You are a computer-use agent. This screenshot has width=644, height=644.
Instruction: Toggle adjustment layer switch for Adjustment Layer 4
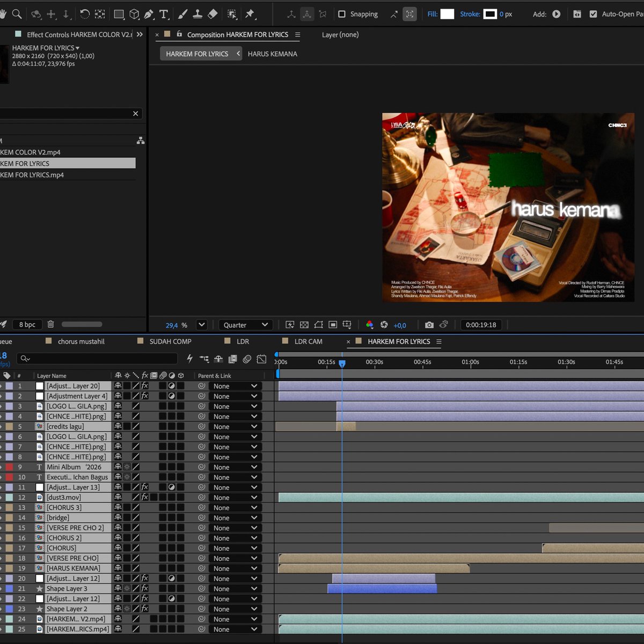[x=172, y=396]
